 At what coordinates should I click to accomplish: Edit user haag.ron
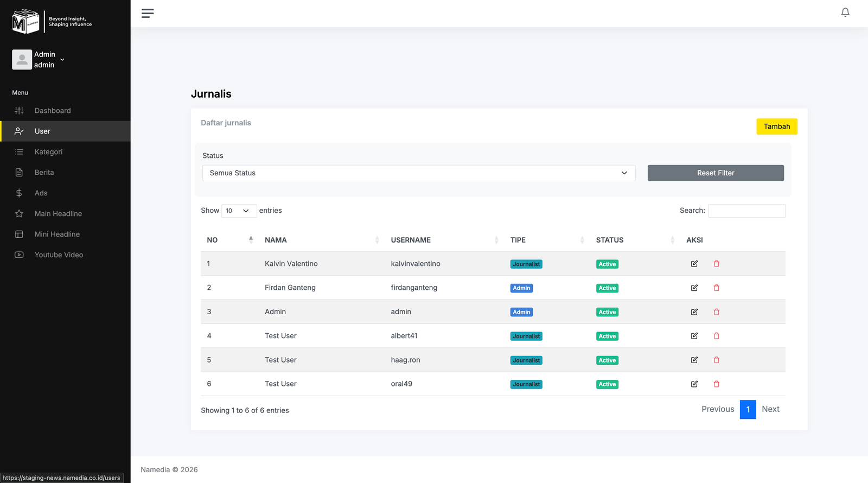[x=694, y=360]
